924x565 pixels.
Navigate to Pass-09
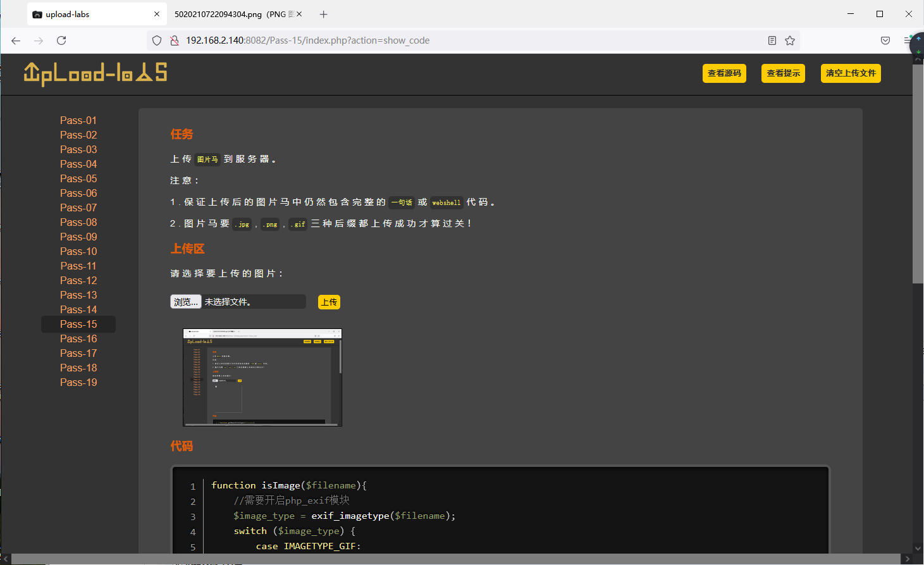click(x=78, y=237)
